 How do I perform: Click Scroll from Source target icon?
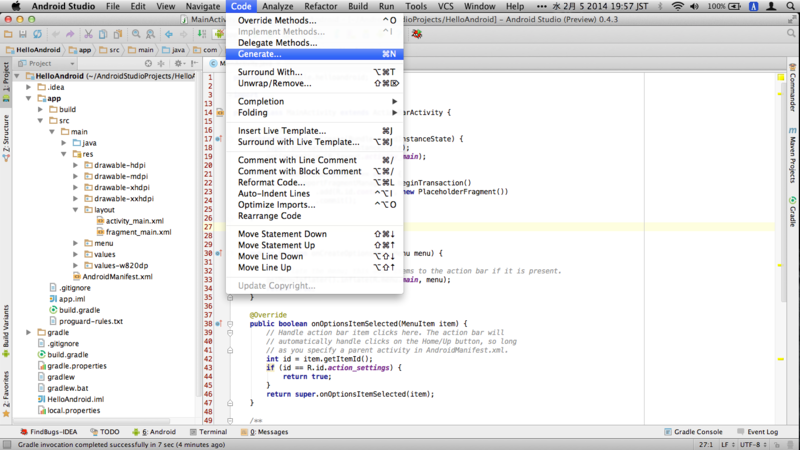pyautogui.click(x=148, y=63)
